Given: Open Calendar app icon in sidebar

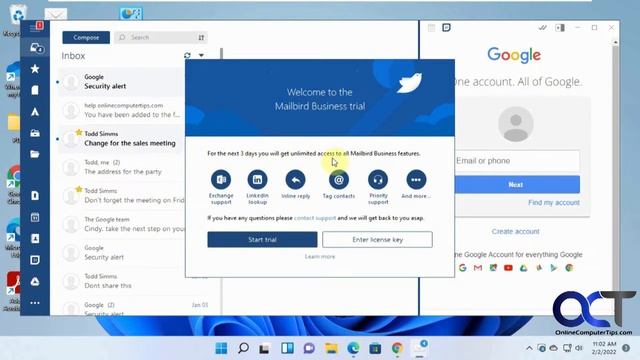Looking at the screenshot, I should pyautogui.click(x=35, y=217).
